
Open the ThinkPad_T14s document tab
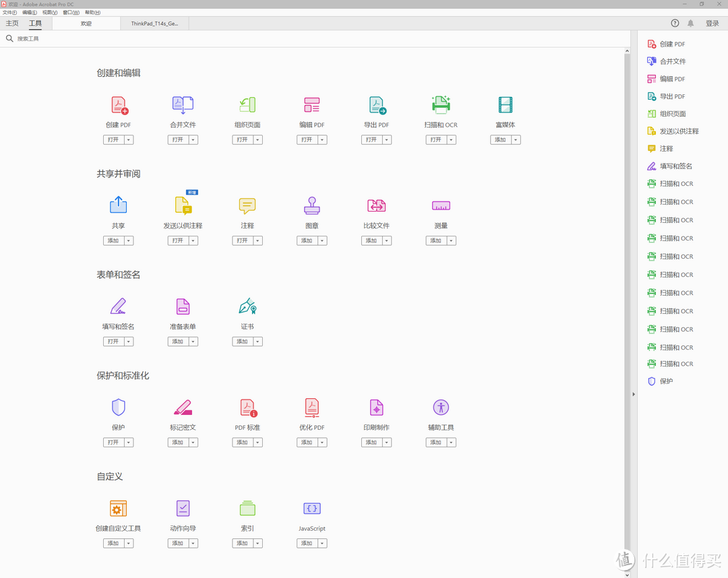(x=154, y=24)
